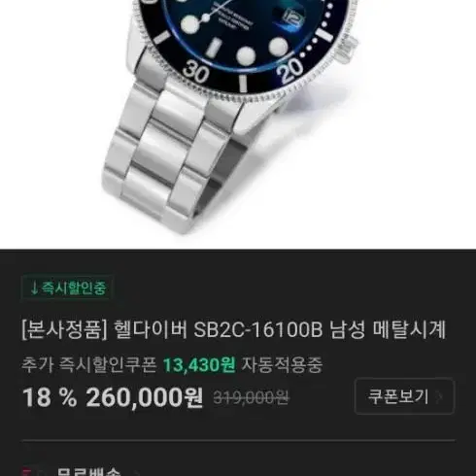Tap the bezel numeral 20 on watch
This screenshot has height=476, width=476.
point(290,71)
